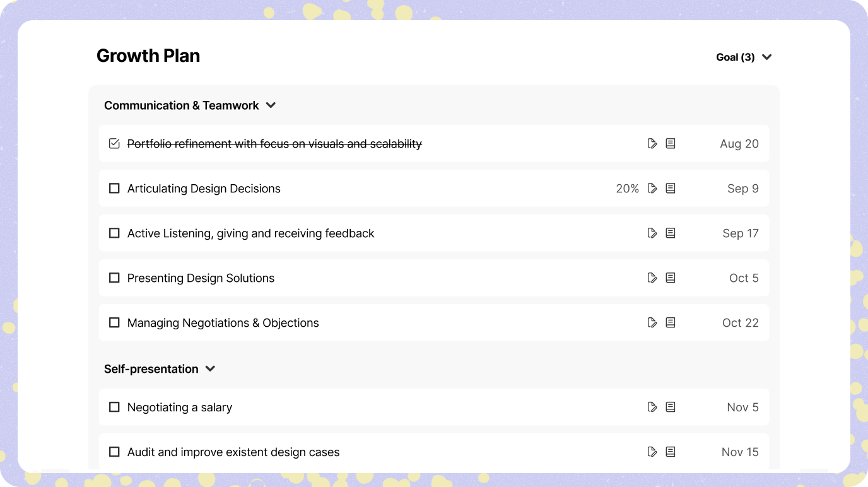Mark Negotiating a salary as complete
The height and width of the screenshot is (487, 868).
point(114,408)
